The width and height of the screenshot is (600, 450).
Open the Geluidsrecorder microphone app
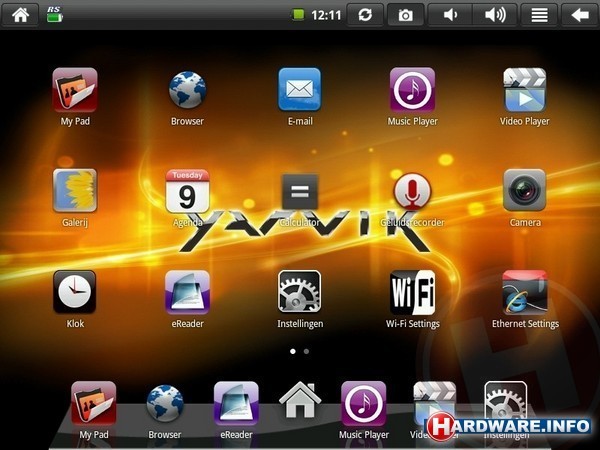coord(412,191)
